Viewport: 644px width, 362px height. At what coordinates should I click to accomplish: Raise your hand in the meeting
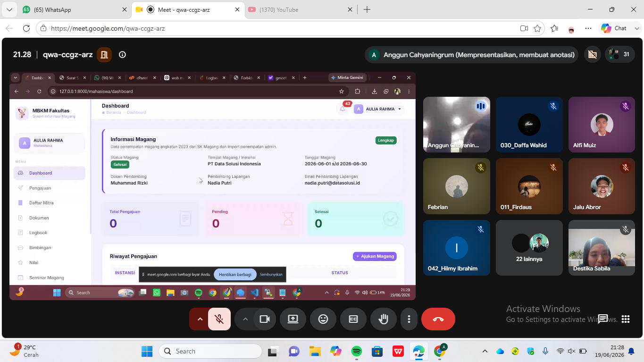(x=384, y=319)
